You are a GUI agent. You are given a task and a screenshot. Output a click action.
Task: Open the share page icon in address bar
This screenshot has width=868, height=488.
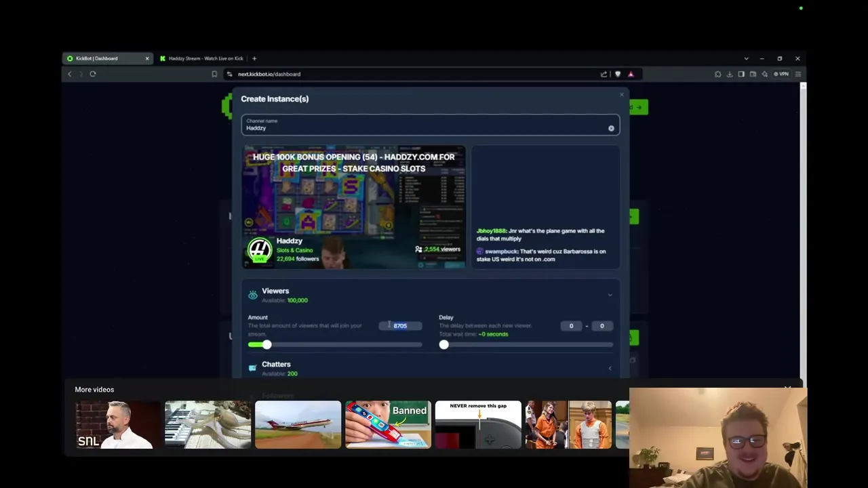pyautogui.click(x=604, y=74)
